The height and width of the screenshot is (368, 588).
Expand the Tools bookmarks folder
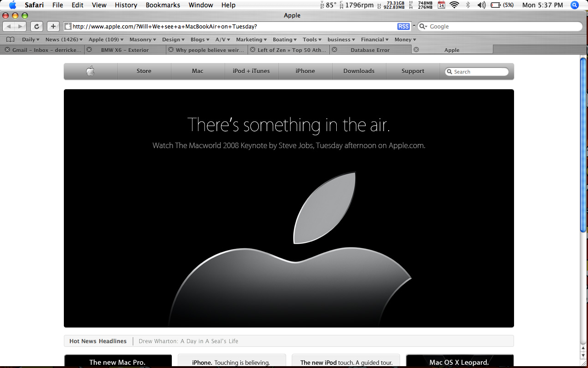[312, 40]
